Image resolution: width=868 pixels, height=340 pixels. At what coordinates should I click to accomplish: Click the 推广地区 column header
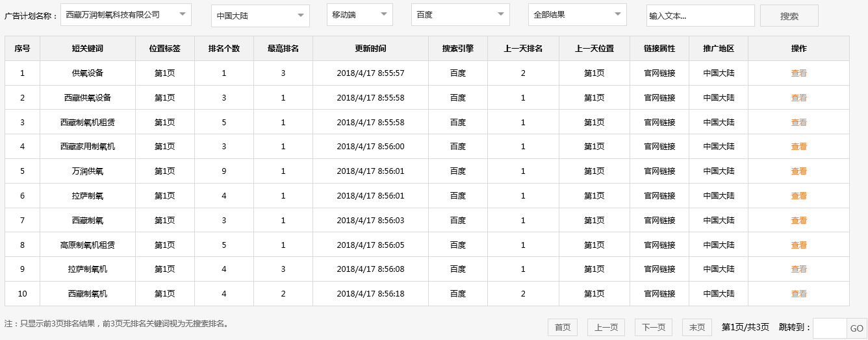(x=719, y=49)
